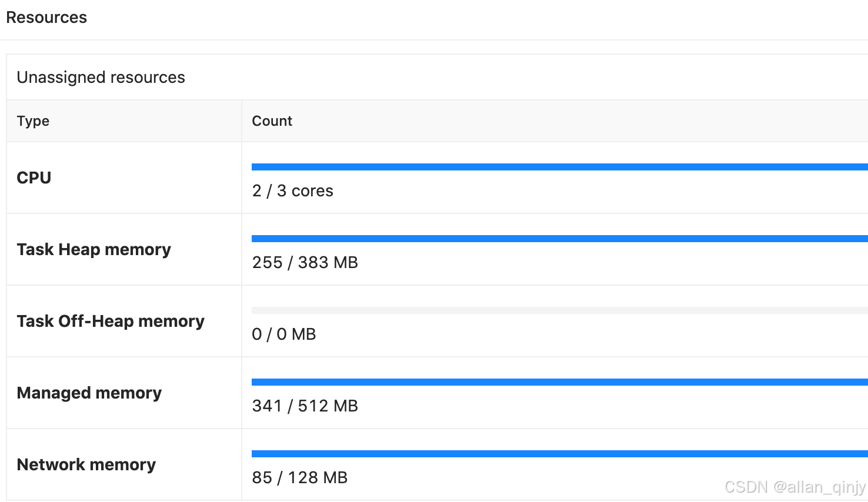Select the Managed memory row

pyautogui.click(x=89, y=393)
